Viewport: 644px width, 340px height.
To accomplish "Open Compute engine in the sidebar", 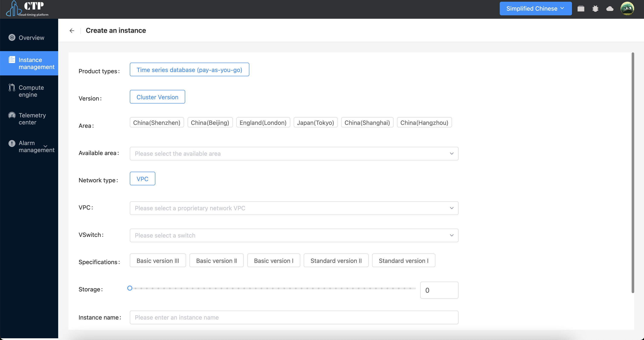I will pyautogui.click(x=29, y=91).
